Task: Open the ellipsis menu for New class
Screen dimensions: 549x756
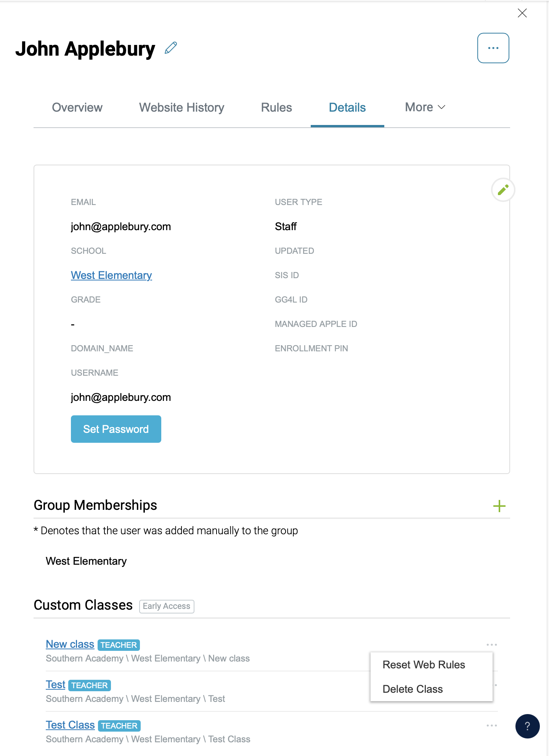Action: pos(491,644)
